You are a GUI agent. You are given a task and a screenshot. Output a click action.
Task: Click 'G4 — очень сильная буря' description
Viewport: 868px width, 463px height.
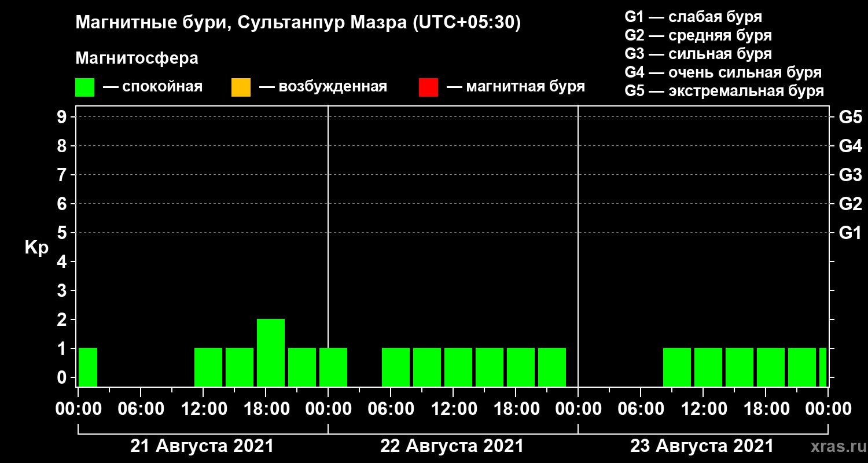click(723, 72)
